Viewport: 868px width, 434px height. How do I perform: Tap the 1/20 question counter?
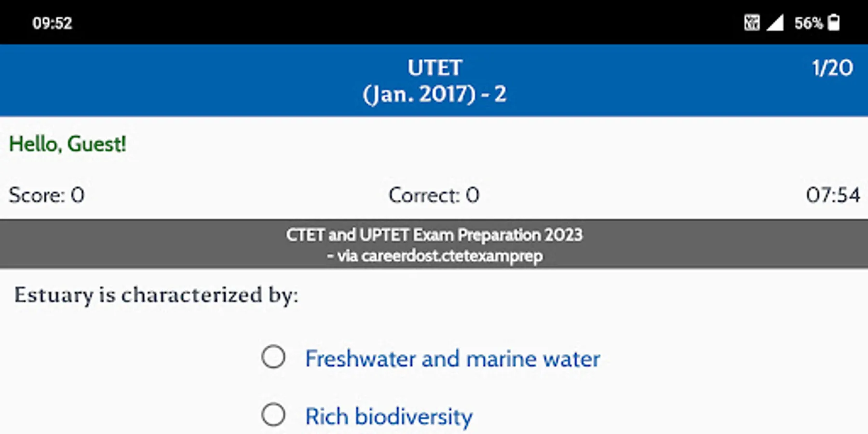click(832, 68)
